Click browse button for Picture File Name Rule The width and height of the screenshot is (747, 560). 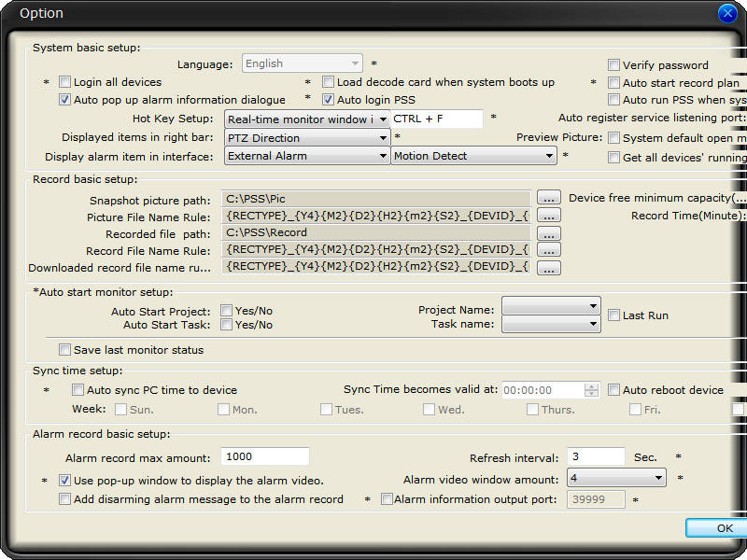(548, 216)
